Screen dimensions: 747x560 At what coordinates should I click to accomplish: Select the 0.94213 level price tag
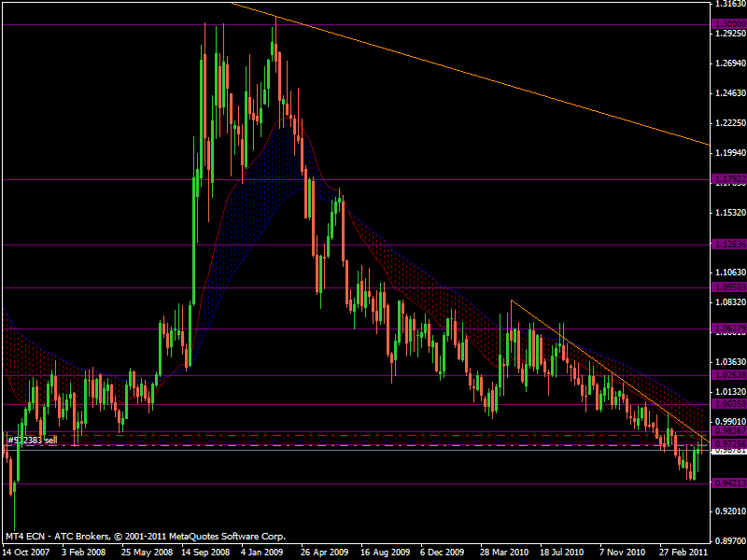[x=729, y=483]
